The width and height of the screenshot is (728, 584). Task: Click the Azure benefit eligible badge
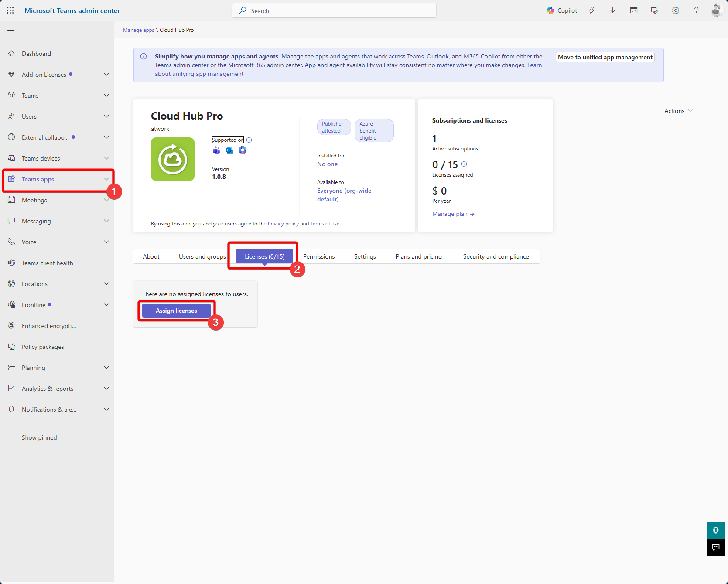(x=374, y=130)
